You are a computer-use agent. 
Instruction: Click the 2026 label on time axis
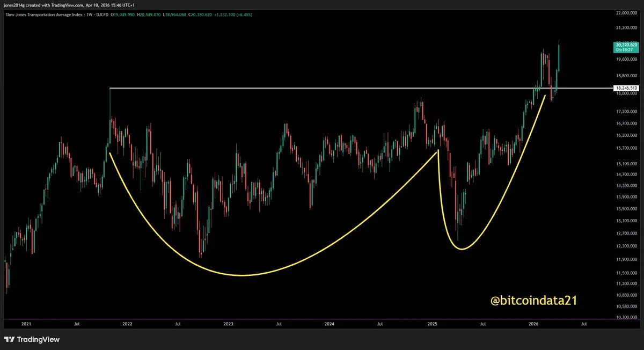click(533, 324)
